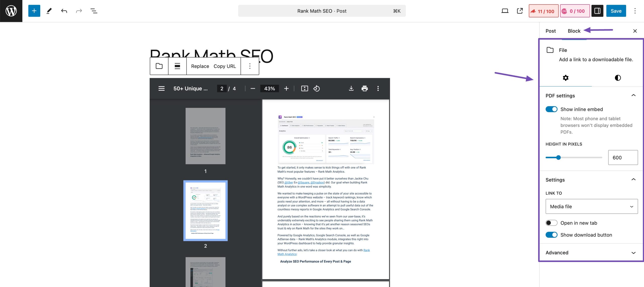644x287 pixels.
Task: Click the redo arrow icon
Action: (79, 11)
